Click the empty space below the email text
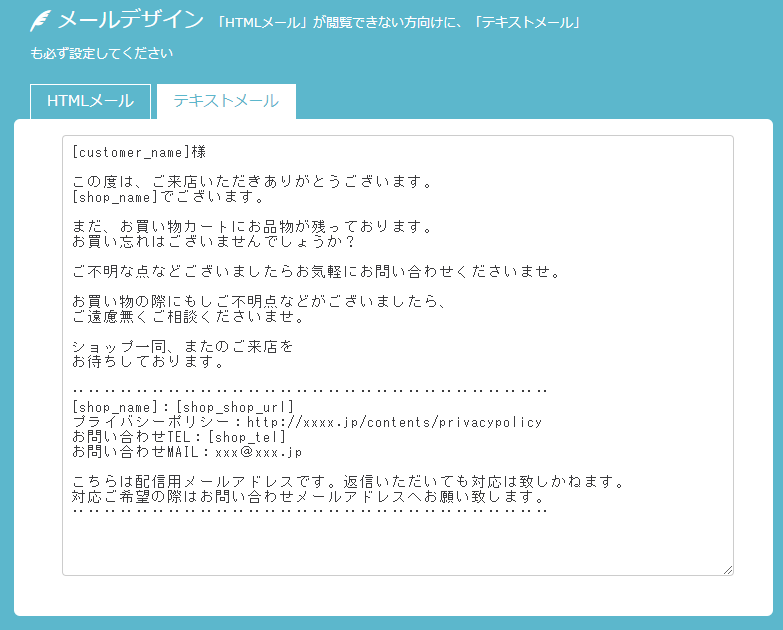The width and height of the screenshot is (783, 630). coord(397,545)
